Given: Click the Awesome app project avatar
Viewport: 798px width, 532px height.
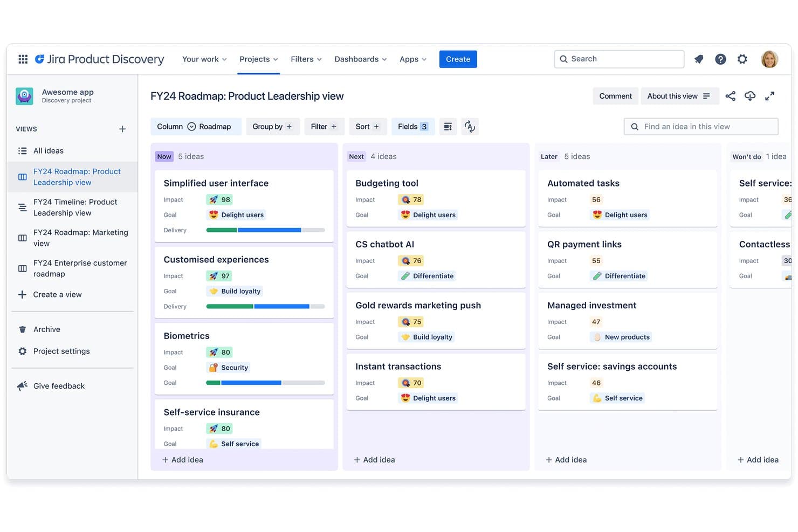Looking at the screenshot, I should (24, 96).
